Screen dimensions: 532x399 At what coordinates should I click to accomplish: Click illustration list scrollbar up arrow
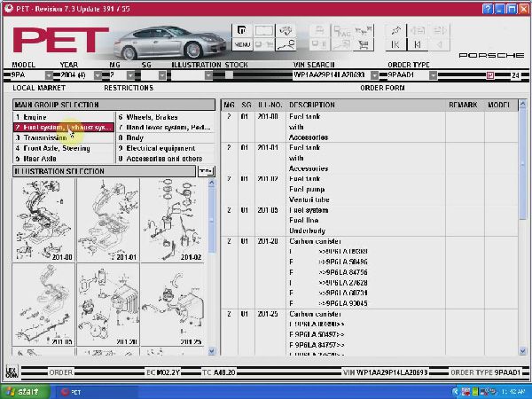(211, 183)
